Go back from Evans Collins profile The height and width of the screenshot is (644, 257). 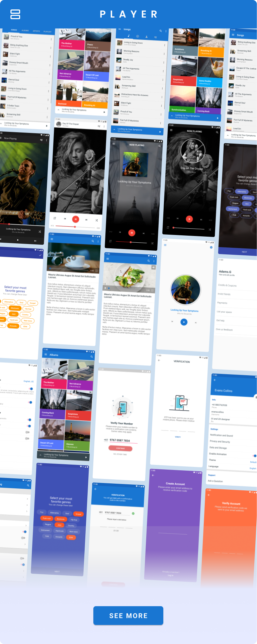point(215,380)
